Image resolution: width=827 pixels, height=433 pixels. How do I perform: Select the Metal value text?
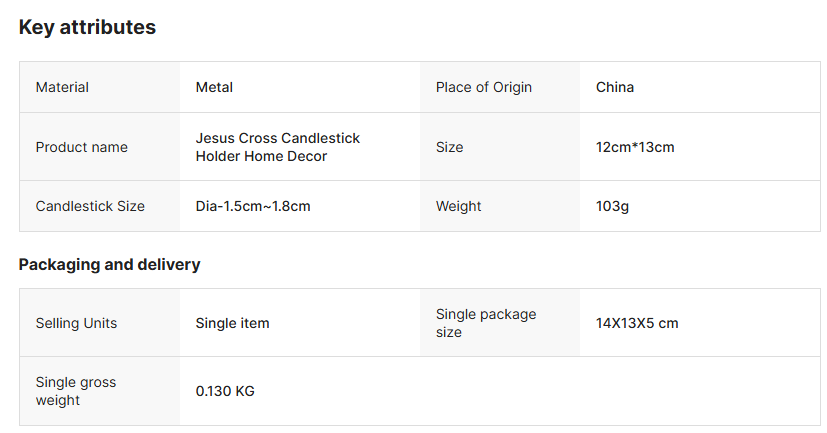pyautogui.click(x=214, y=87)
